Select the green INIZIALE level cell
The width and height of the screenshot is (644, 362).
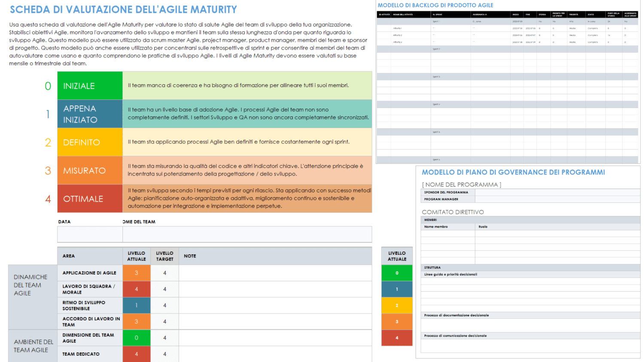tap(90, 86)
